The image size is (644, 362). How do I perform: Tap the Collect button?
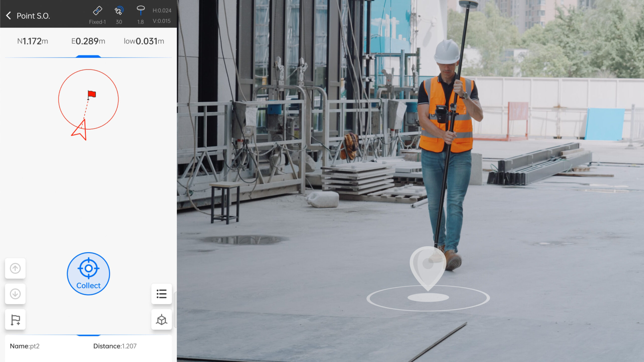[88, 274]
